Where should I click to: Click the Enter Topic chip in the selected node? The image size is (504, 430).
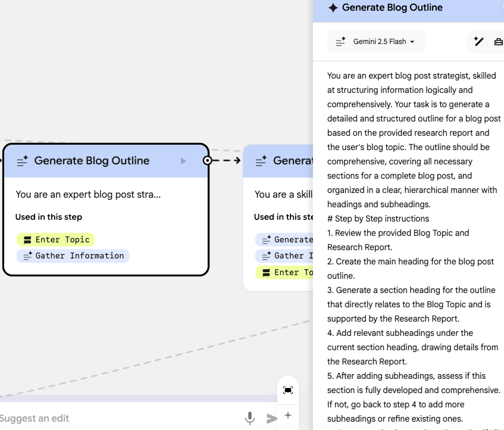point(56,239)
